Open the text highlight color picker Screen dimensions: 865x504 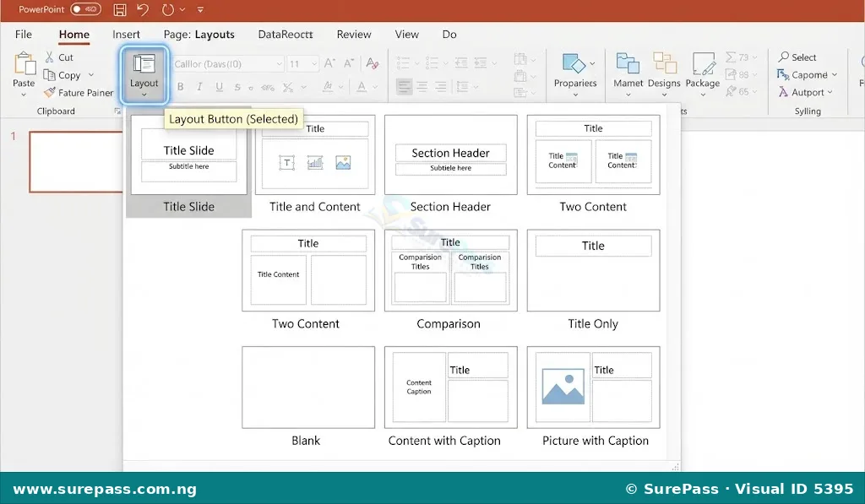(333, 87)
